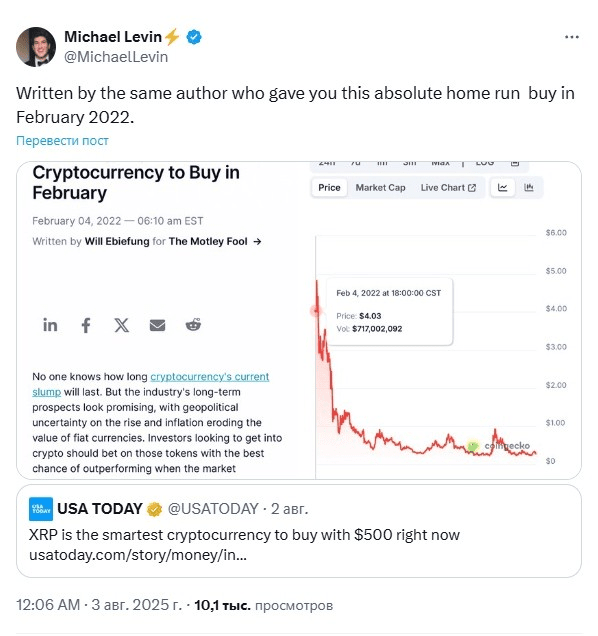Open the usatoday.com story URL
This screenshot has width=598, height=636.
click(138, 554)
